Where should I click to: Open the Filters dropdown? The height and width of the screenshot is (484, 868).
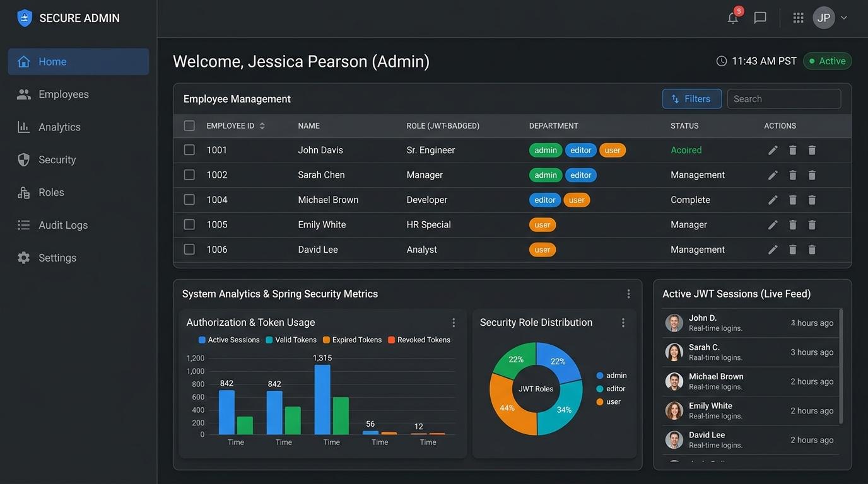click(692, 99)
